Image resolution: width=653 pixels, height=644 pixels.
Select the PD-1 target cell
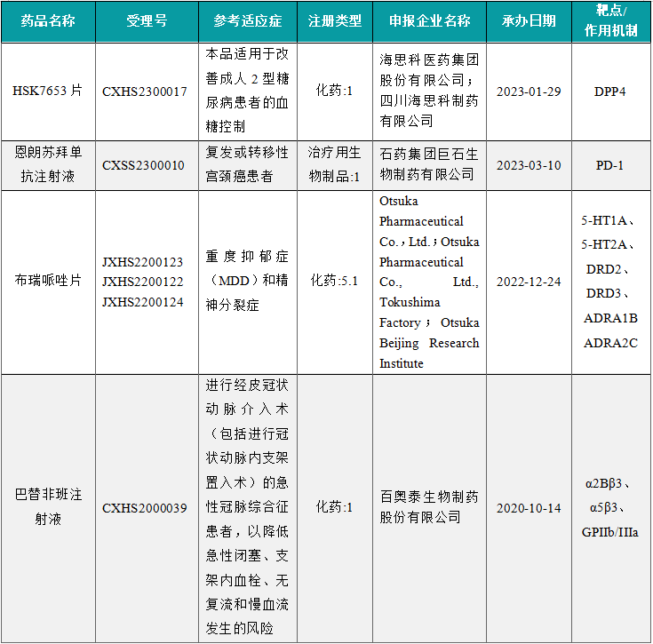[x=611, y=165]
